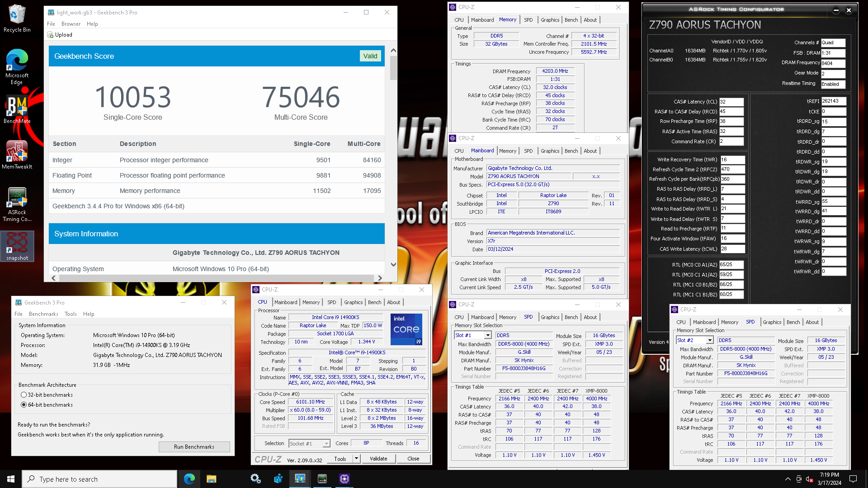The image size is (868, 488).
Task: Expand the Tools dropdown arrow in CPU-Z
Action: coord(356,459)
